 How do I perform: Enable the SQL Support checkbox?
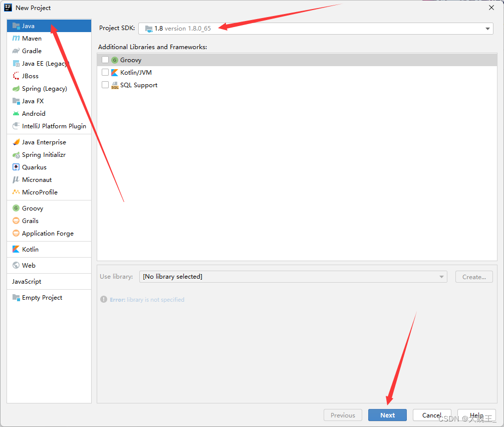[105, 85]
